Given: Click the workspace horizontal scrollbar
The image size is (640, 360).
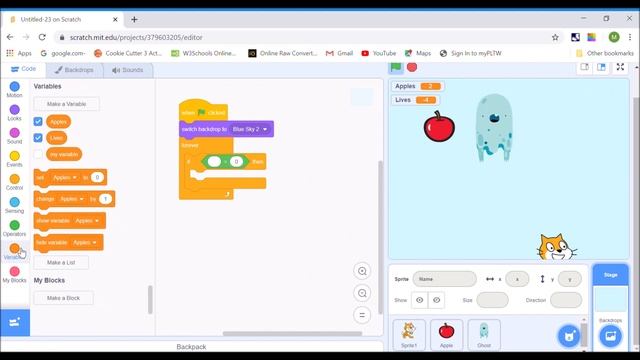Looking at the screenshot, I should [x=292, y=333].
